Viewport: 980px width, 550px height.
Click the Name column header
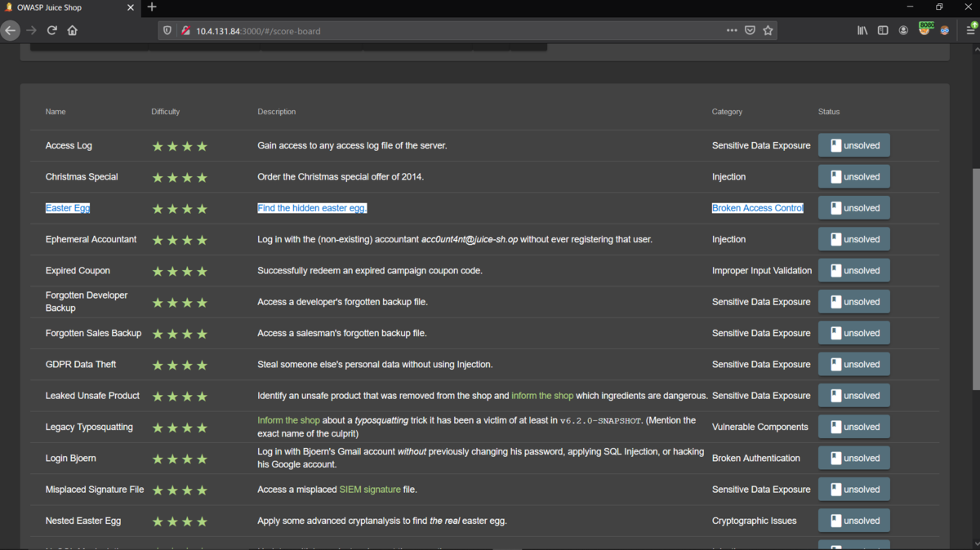click(x=56, y=112)
